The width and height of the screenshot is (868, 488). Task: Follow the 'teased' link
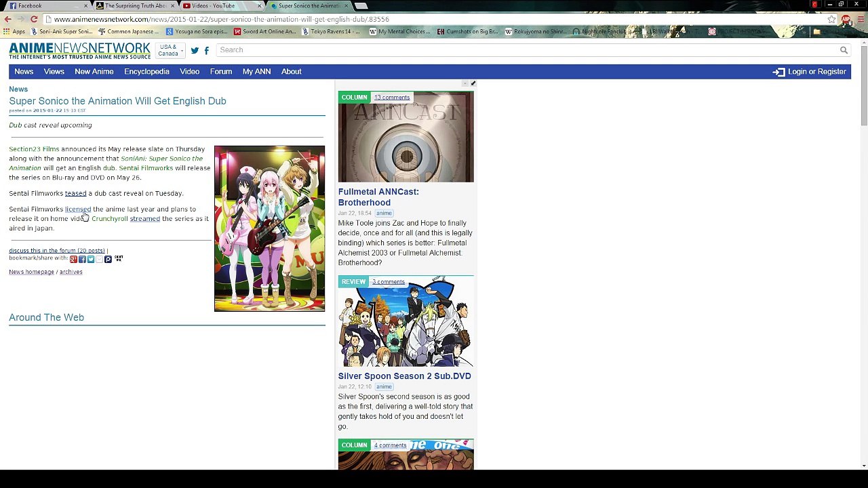(75, 193)
